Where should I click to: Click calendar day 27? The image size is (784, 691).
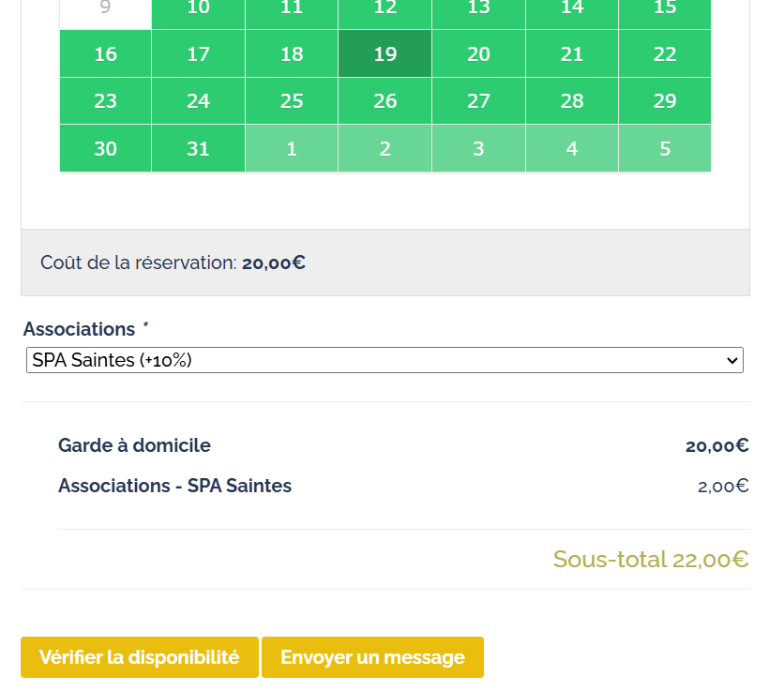[x=478, y=101]
